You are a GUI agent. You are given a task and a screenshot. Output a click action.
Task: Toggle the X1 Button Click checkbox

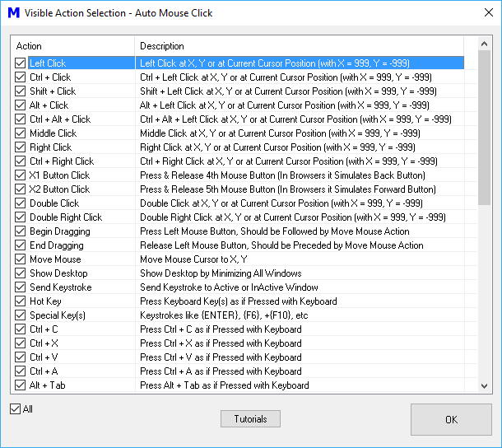pos(21,175)
